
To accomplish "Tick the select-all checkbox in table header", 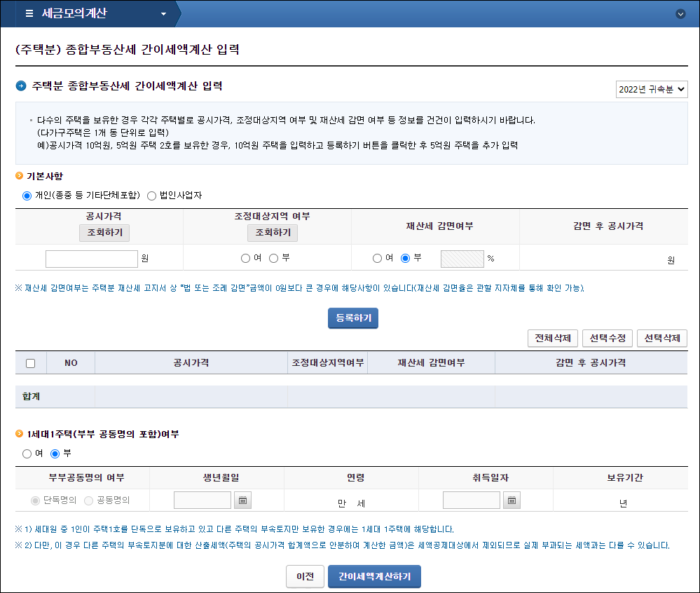I will click(30, 363).
